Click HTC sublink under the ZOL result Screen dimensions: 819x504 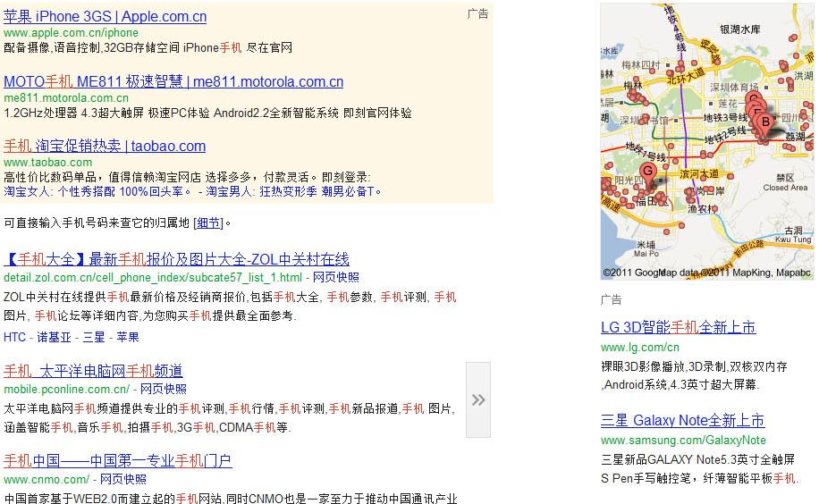coord(14,337)
